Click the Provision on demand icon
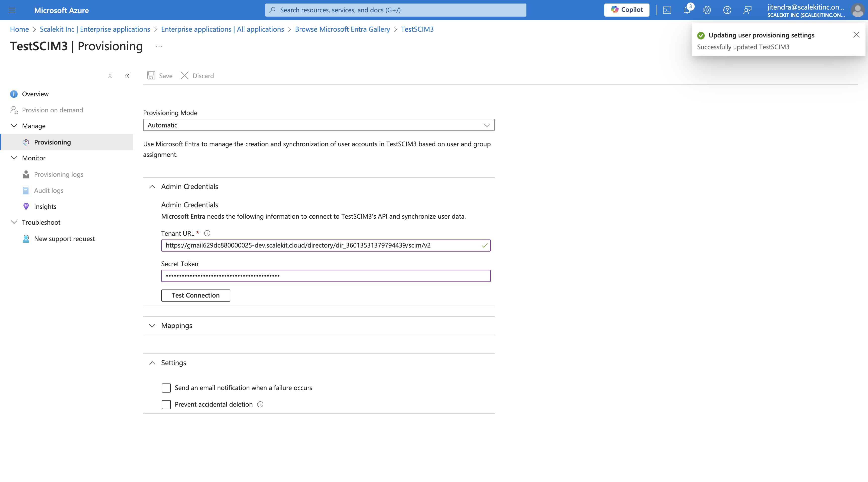Viewport: 868px width, 482px height. coord(14,110)
